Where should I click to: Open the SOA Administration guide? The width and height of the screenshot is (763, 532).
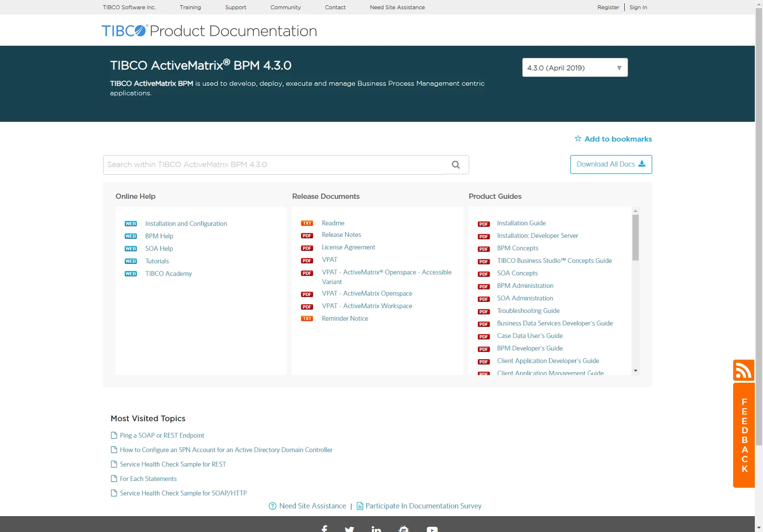click(x=525, y=298)
